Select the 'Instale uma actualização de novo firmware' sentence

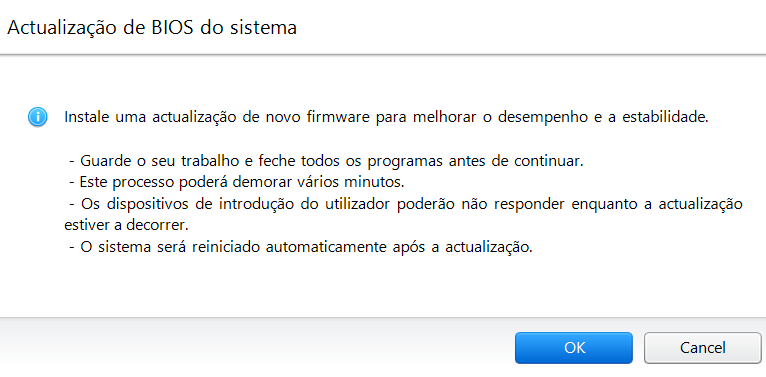click(386, 118)
